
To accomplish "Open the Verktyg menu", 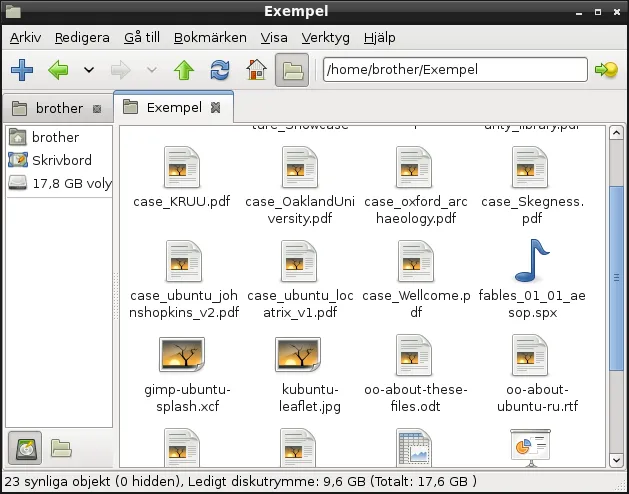I will tap(326, 37).
